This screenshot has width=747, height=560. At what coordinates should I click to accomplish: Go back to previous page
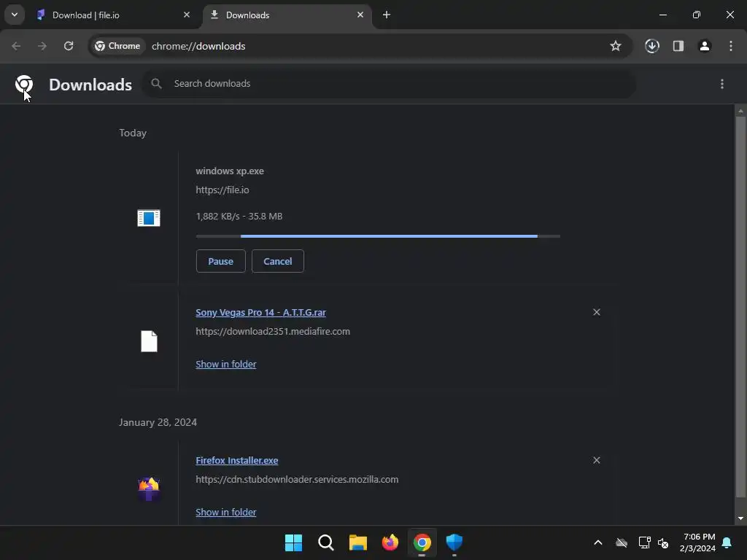(x=16, y=46)
